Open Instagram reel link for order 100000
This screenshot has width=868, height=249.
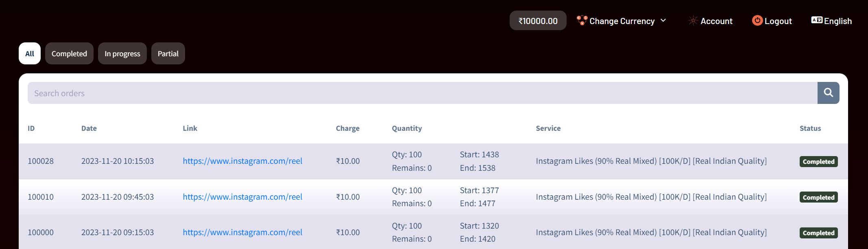(242, 232)
